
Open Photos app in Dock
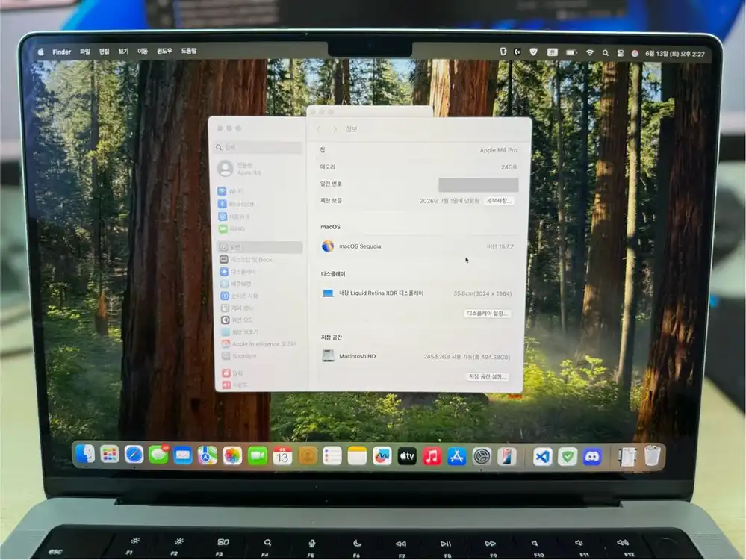[x=233, y=455]
